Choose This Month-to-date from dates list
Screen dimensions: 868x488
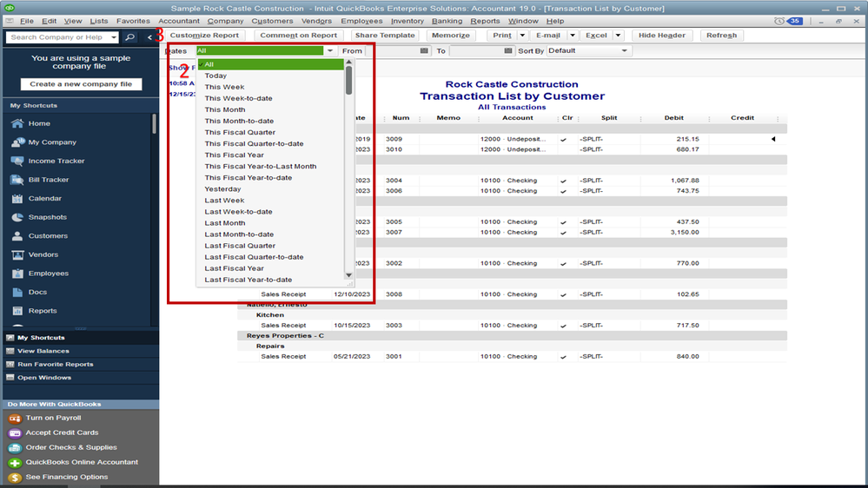point(239,122)
